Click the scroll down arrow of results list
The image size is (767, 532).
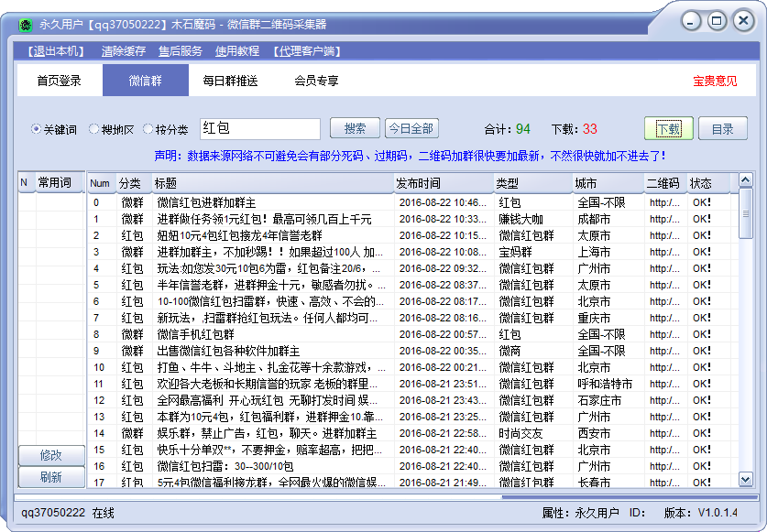745,480
